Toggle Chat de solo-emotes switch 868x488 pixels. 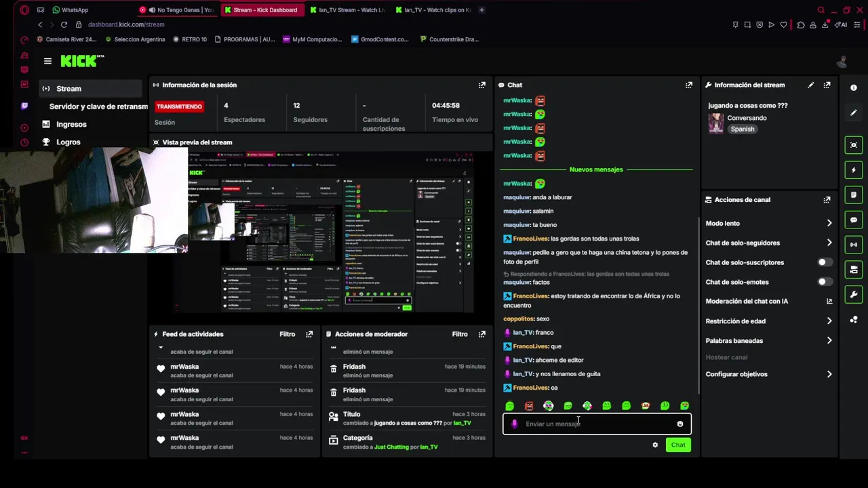(x=825, y=282)
